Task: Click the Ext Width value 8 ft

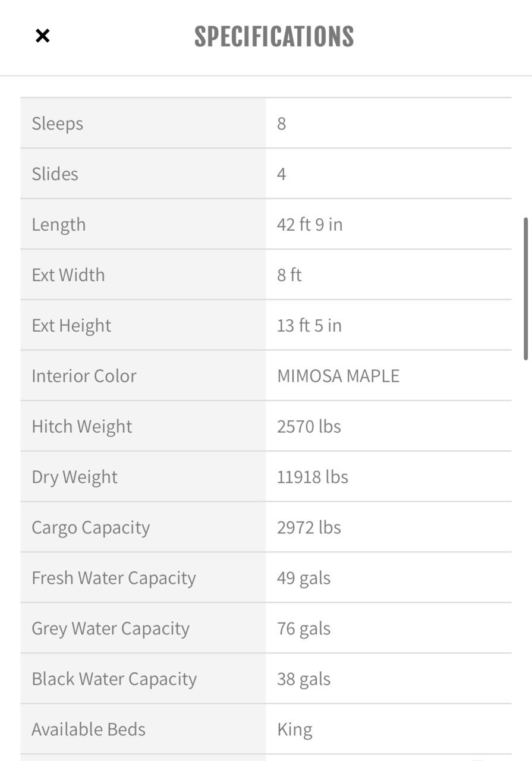Action: [289, 275]
